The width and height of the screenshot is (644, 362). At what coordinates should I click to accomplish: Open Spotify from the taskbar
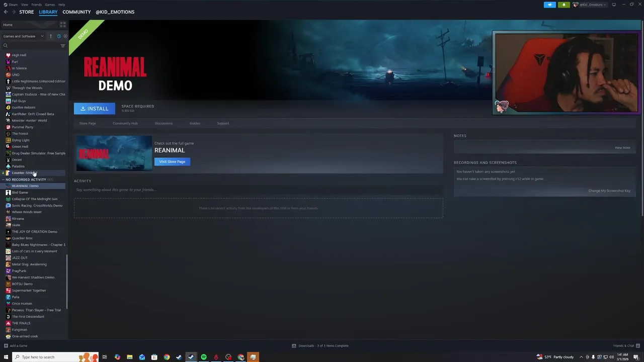click(x=204, y=357)
